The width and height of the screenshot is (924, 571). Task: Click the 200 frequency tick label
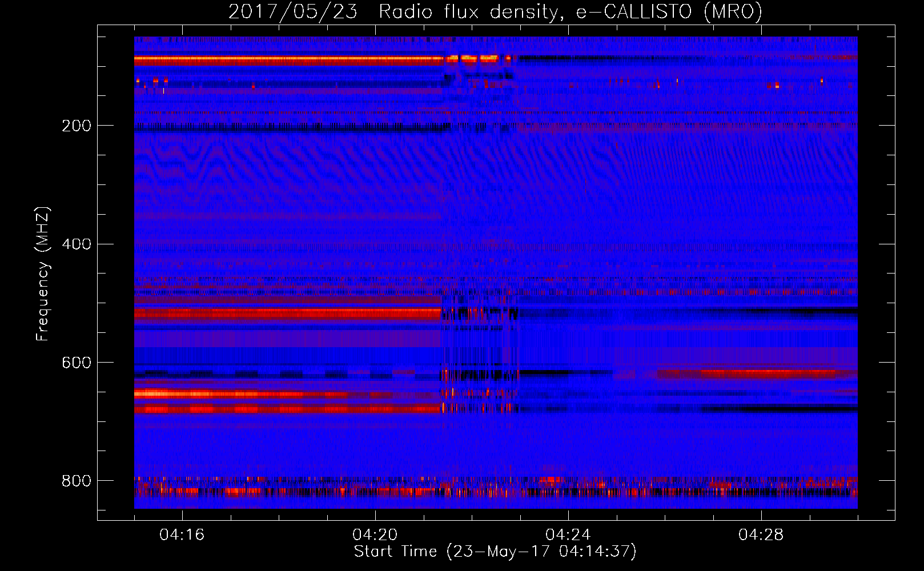point(77,126)
